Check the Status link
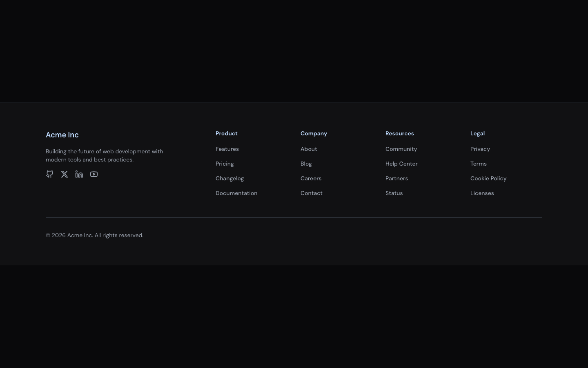This screenshot has height=368, width=588. pyautogui.click(x=394, y=193)
